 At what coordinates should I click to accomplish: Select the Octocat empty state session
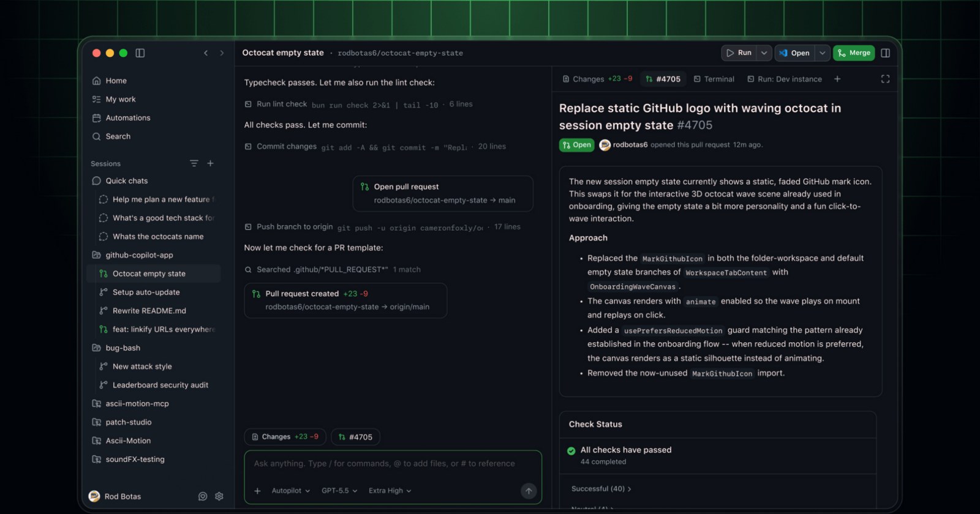pyautogui.click(x=153, y=274)
